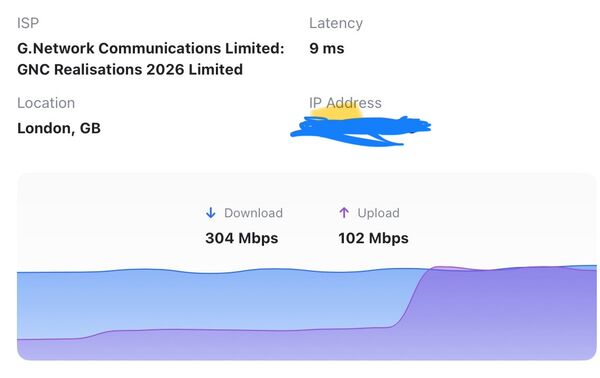Select the London, GB location text
600x378 pixels.
[59, 128]
